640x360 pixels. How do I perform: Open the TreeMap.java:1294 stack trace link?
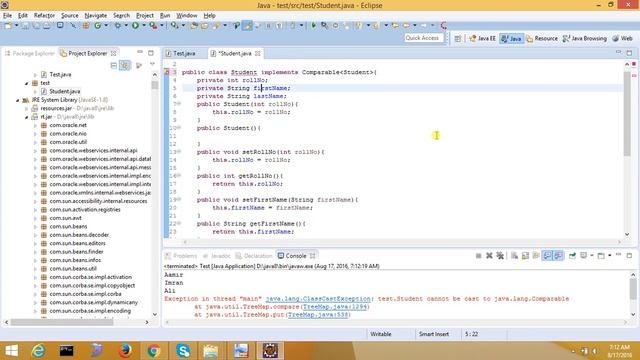(335, 307)
